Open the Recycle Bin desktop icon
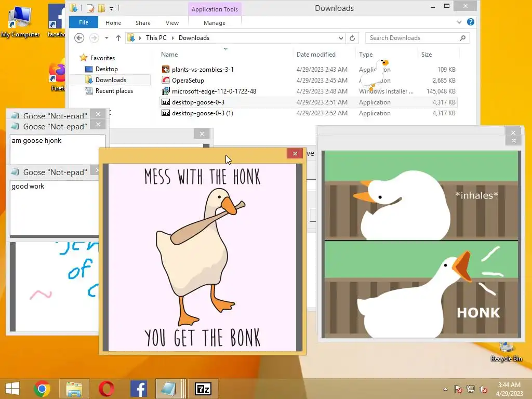532x399 pixels. (506, 352)
